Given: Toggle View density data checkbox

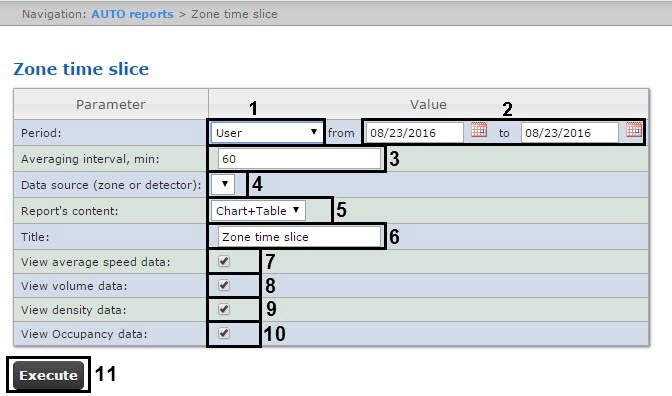Looking at the screenshot, I should pyautogui.click(x=224, y=309).
